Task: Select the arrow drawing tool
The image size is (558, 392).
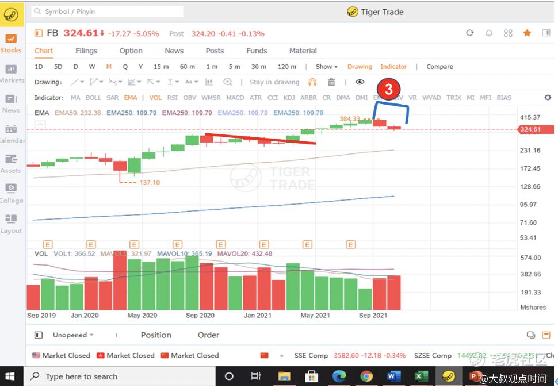Action: point(151,82)
